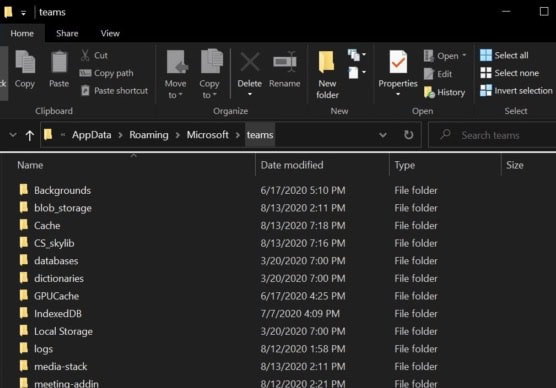Refresh the teams folder view
Viewport: 556px width, 388px height.
[x=408, y=135]
